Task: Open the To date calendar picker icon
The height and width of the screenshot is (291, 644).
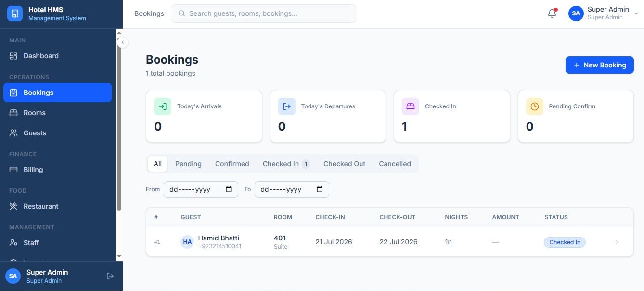Action: [320, 189]
